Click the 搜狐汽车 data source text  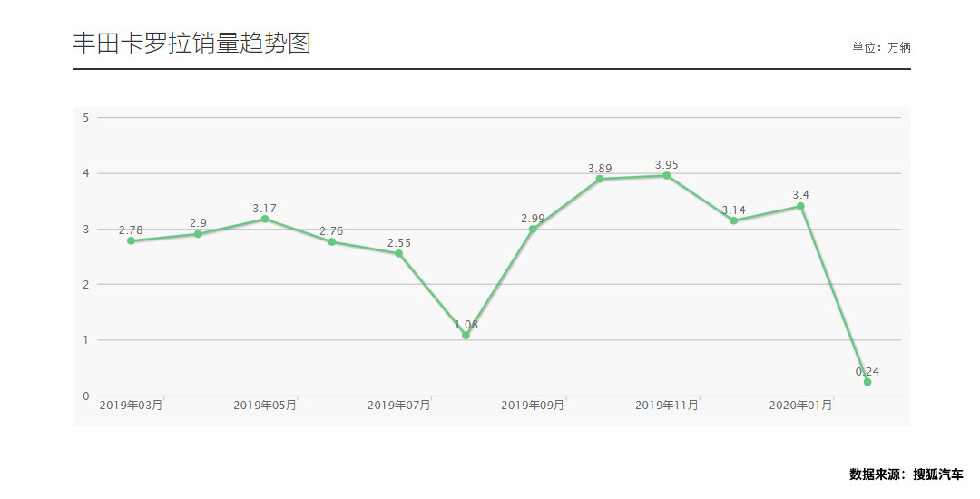(937, 475)
